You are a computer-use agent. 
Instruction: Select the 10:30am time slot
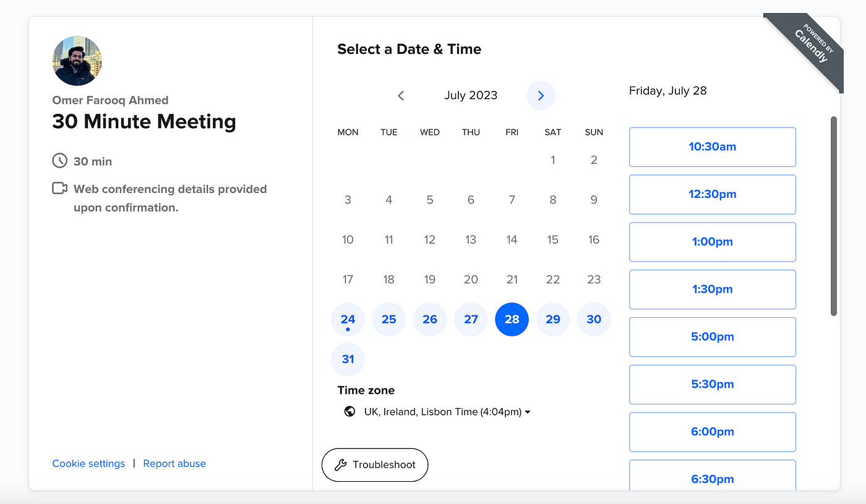712,147
